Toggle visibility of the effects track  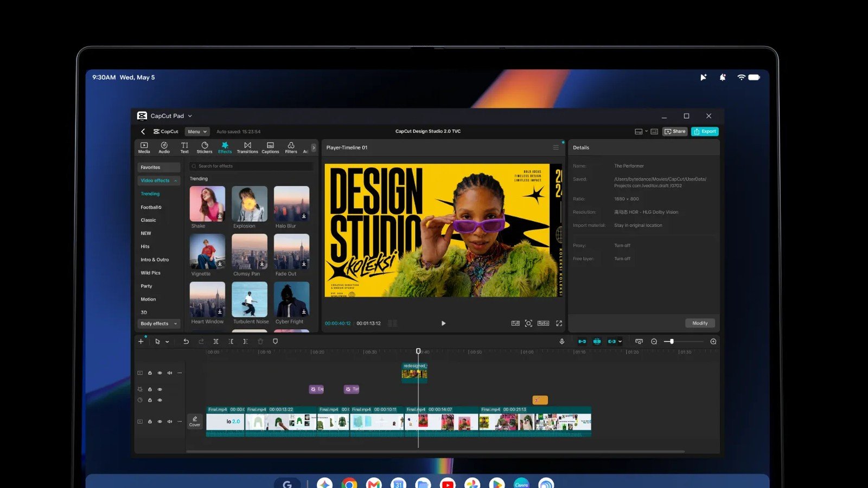point(159,389)
